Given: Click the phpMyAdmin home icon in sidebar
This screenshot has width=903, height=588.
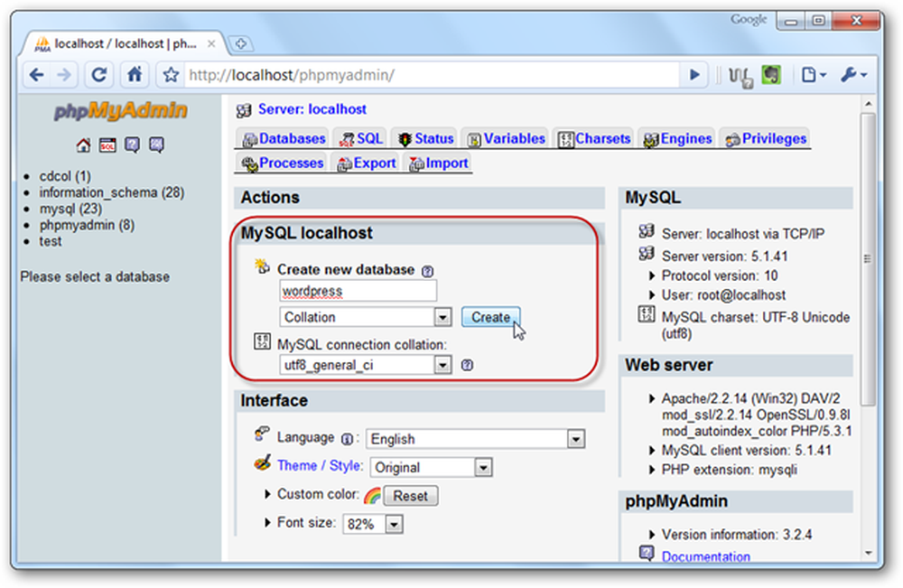Looking at the screenshot, I should pos(83,145).
